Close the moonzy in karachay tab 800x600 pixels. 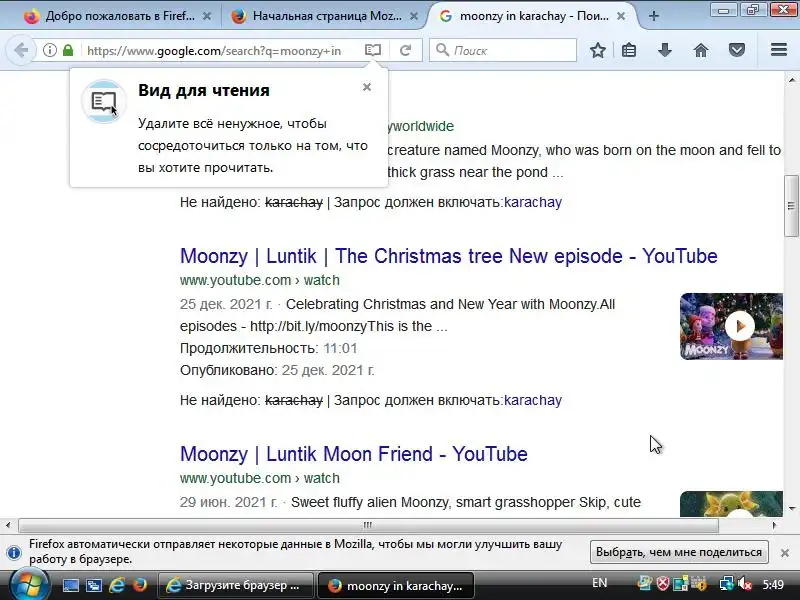(621, 16)
